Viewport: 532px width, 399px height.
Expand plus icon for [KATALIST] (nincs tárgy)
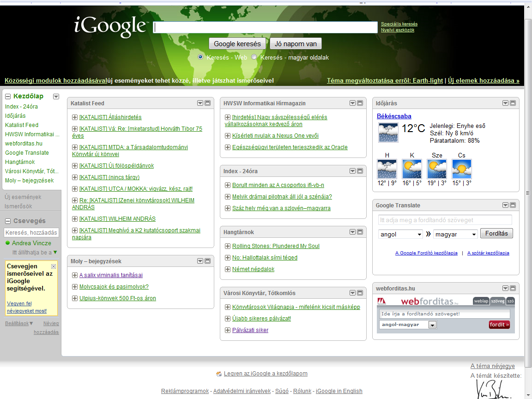pyautogui.click(x=75, y=177)
